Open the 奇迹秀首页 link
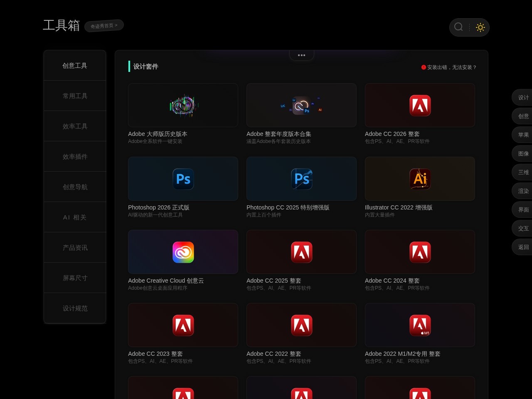 pos(104,26)
